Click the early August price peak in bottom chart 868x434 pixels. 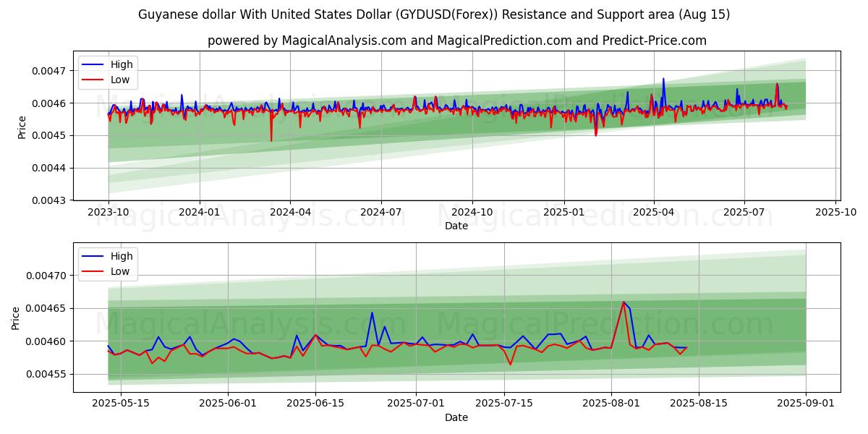click(624, 302)
